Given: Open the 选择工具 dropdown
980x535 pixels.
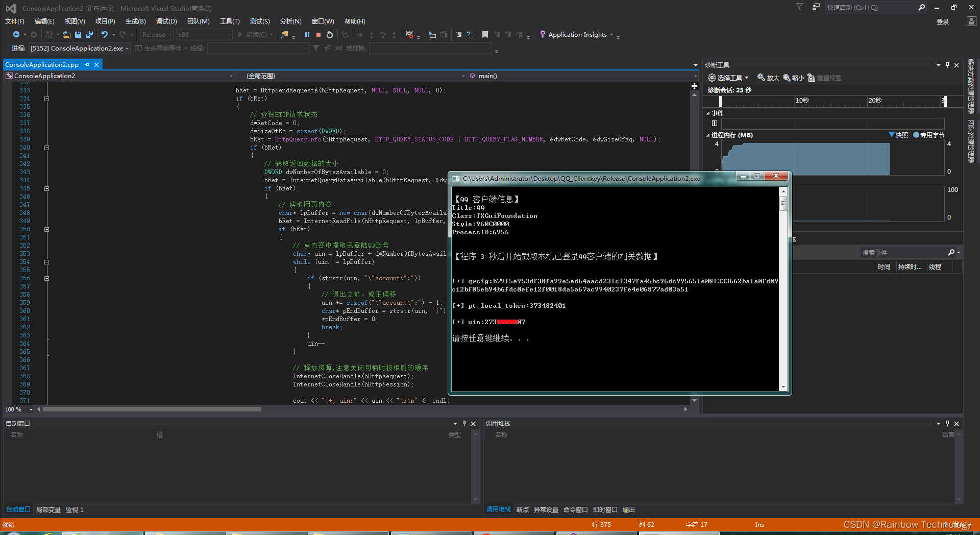Looking at the screenshot, I should tap(728, 78).
